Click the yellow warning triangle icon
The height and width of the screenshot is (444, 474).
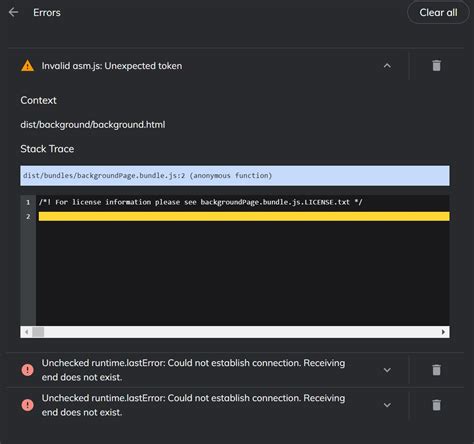click(x=27, y=66)
